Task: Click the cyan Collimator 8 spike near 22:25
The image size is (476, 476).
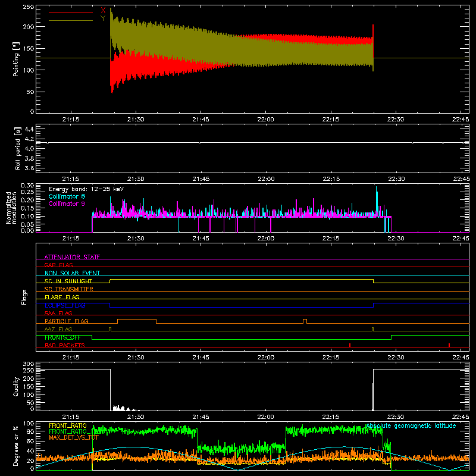Action: point(377,201)
